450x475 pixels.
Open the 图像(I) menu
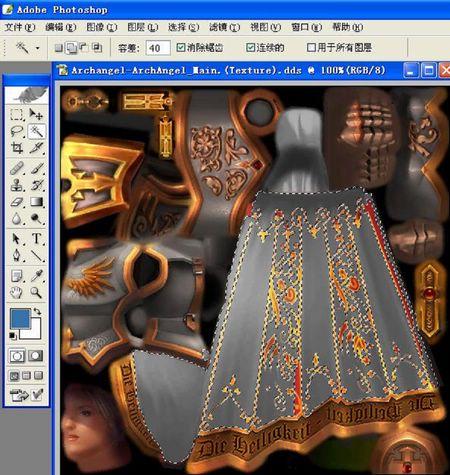(101, 27)
